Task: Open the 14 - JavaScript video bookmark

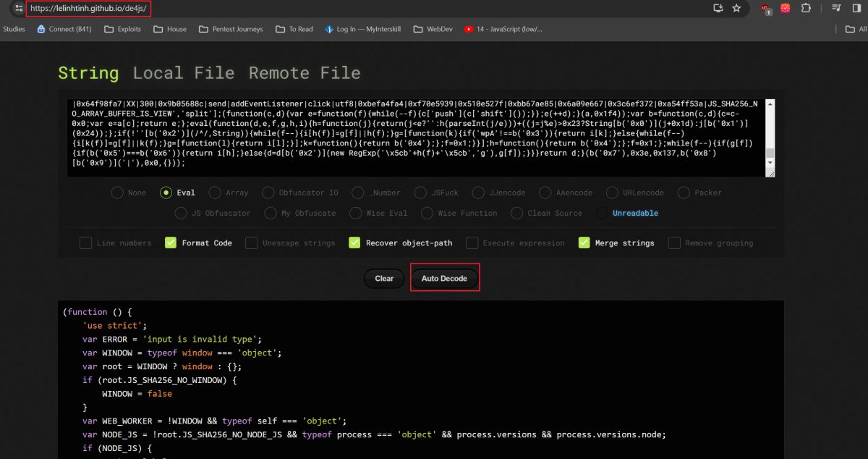Action: tap(503, 29)
